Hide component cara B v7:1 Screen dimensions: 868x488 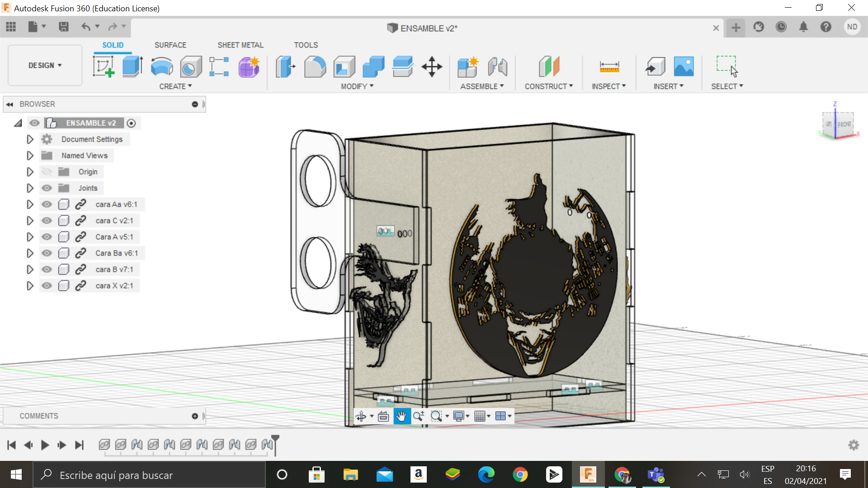tap(47, 269)
